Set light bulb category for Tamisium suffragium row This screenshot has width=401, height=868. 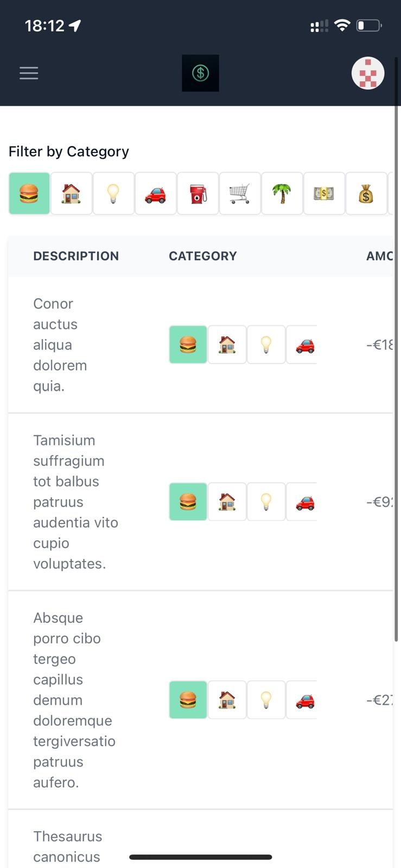[x=266, y=502]
